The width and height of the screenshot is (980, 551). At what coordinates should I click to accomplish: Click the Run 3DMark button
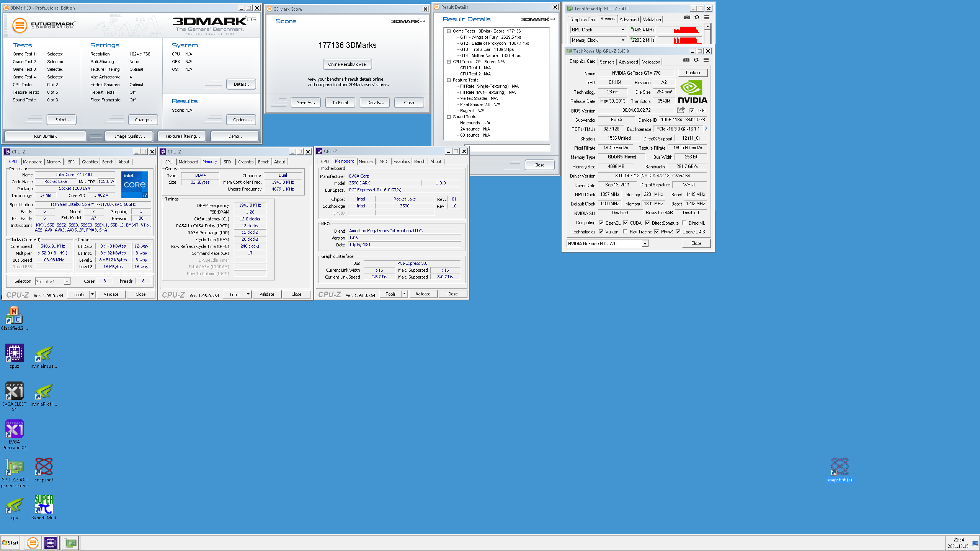pyautogui.click(x=45, y=136)
